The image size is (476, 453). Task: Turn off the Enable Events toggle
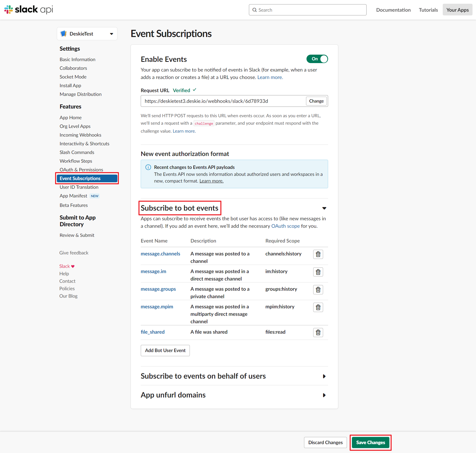pos(317,59)
